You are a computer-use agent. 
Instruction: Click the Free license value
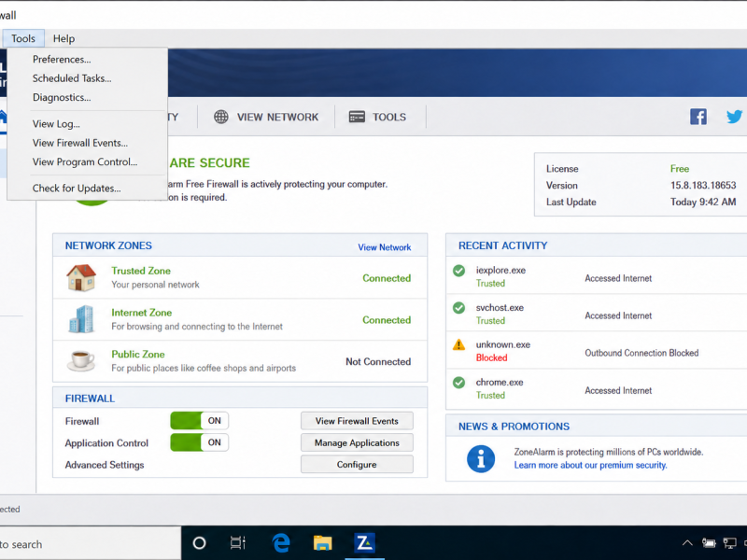[680, 169]
